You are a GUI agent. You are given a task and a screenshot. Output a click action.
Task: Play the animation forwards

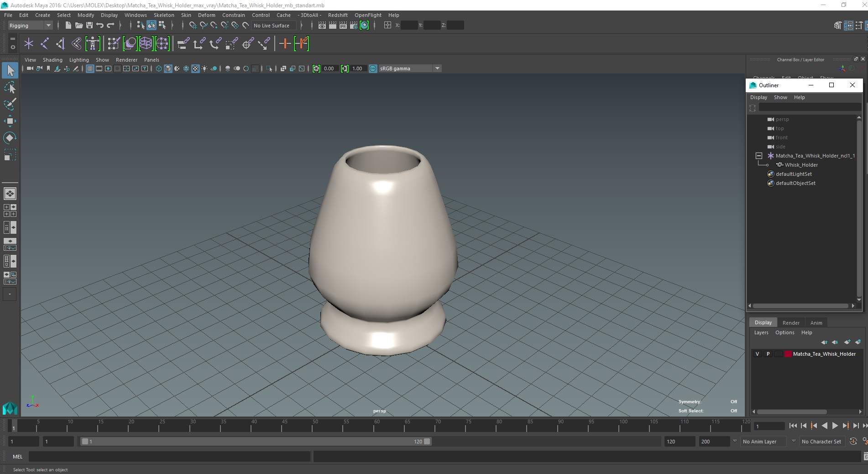point(835,426)
